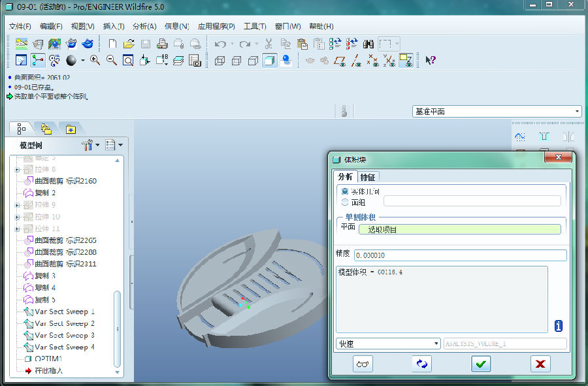This screenshot has width=588, height=386.
Task: Click the green checkmark accept button
Action: point(481,364)
